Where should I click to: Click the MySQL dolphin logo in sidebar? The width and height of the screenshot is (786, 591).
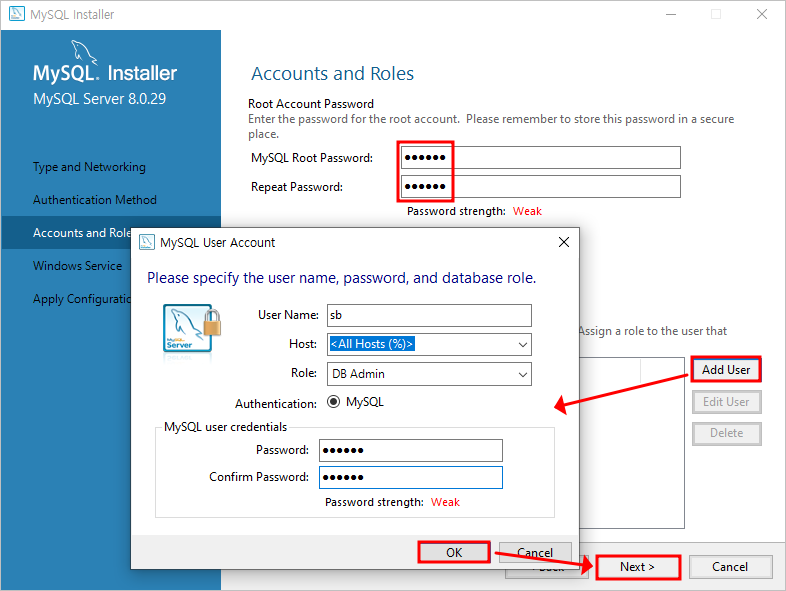point(83,53)
